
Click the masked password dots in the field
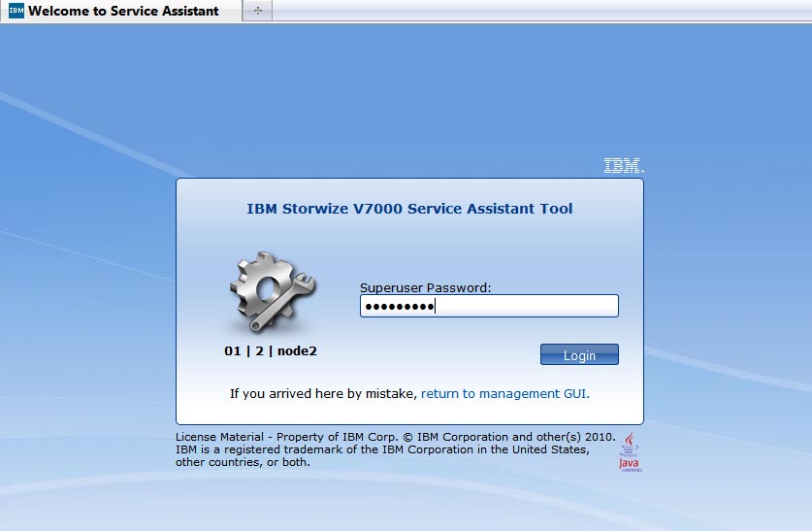[399, 307]
